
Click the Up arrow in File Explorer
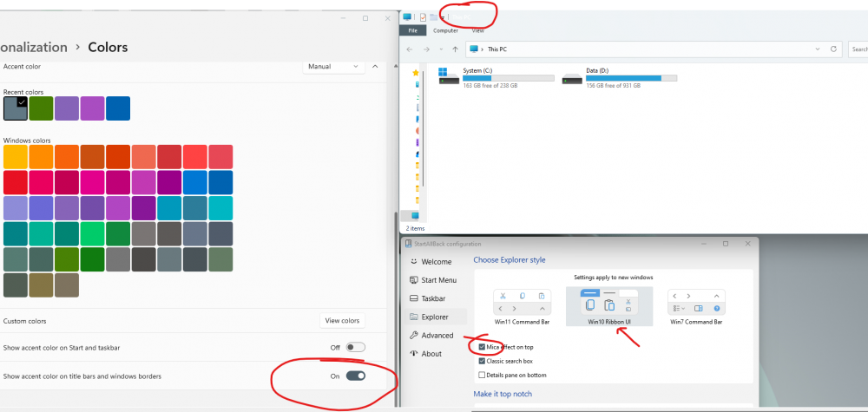click(x=455, y=49)
